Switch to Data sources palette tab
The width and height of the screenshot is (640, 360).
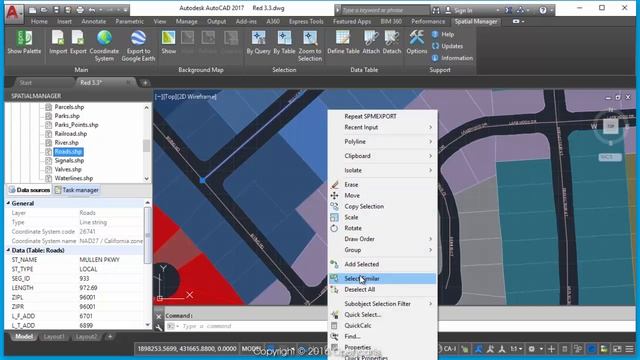29,190
